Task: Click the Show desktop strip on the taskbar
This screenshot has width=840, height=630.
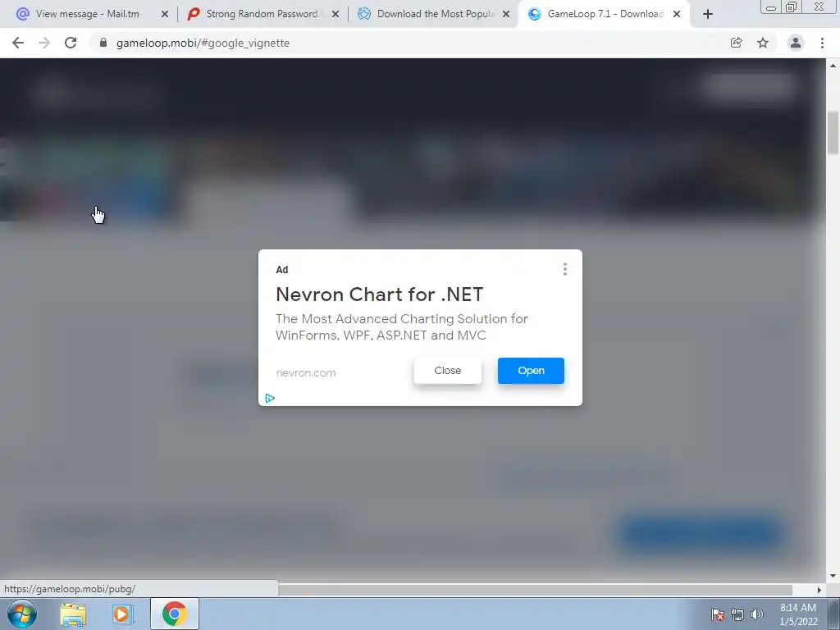Action: click(834, 614)
